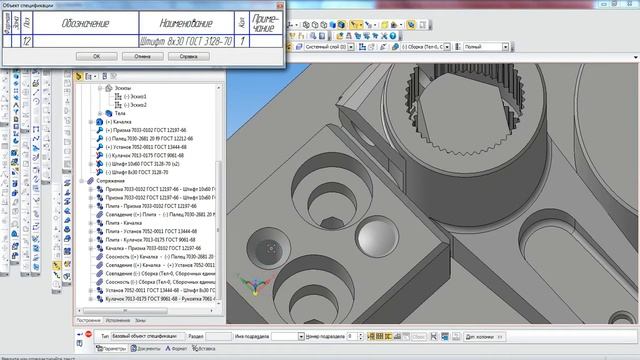This screenshot has height=360, width=640.
Task: Expand Штифт 10x60 ГОСТ 3128-70 (x2) node
Action: (x=91, y=164)
